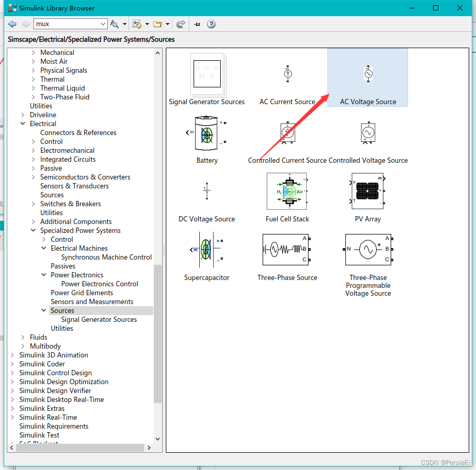The image size is (476, 470).
Task: Select Moist Air in the tree
Action: pos(54,61)
